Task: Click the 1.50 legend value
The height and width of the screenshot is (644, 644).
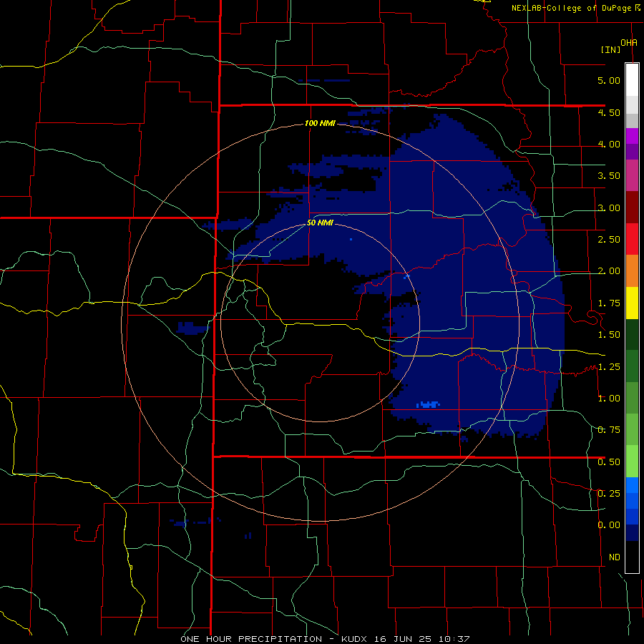Action: [609, 335]
